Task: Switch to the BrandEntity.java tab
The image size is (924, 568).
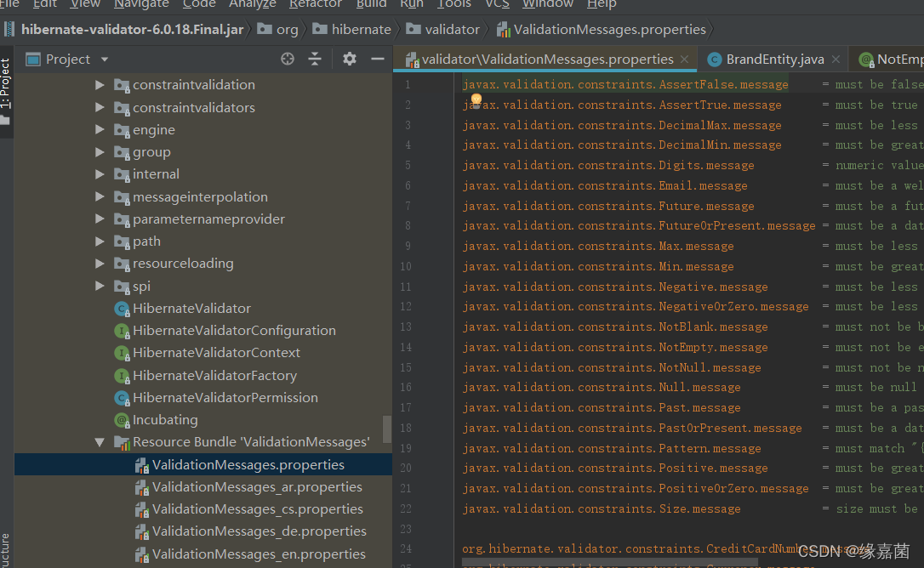Action: [x=773, y=60]
